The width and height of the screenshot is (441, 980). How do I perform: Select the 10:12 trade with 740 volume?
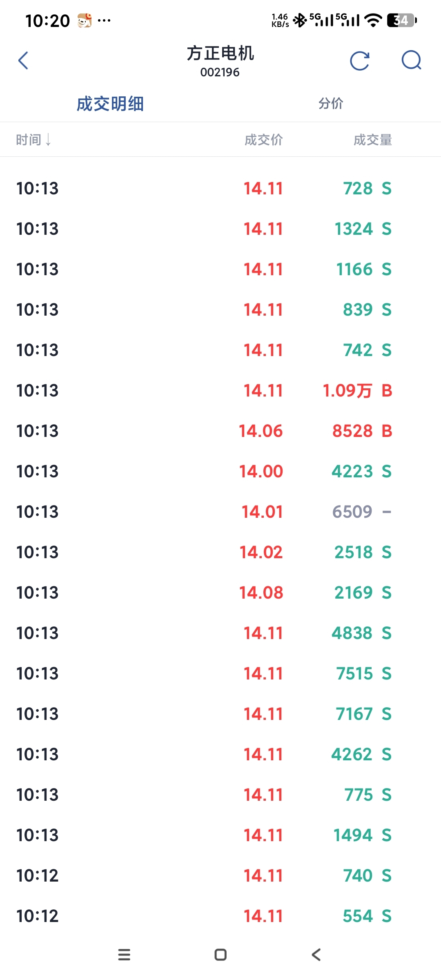click(x=220, y=876)
